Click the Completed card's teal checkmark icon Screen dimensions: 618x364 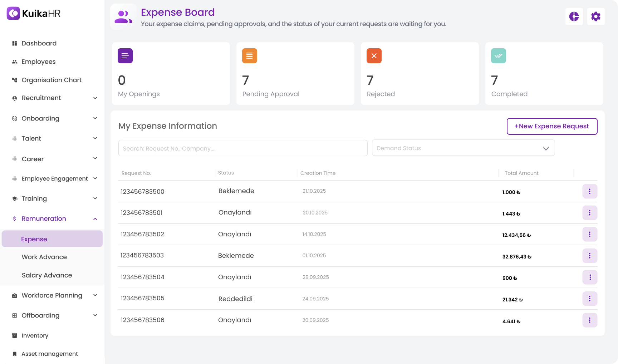tap(498, 56)
